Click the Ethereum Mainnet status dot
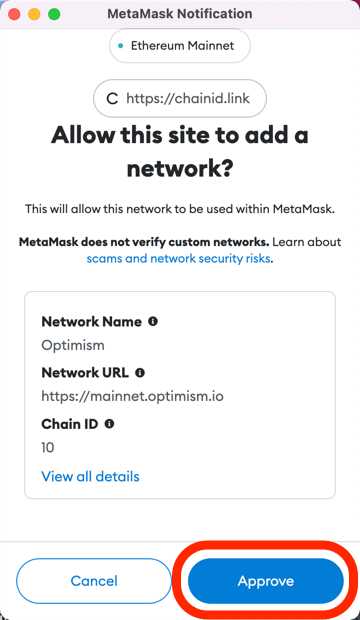Image resolution: width=360 pixels, height=620 pixels. click(121, 46)
